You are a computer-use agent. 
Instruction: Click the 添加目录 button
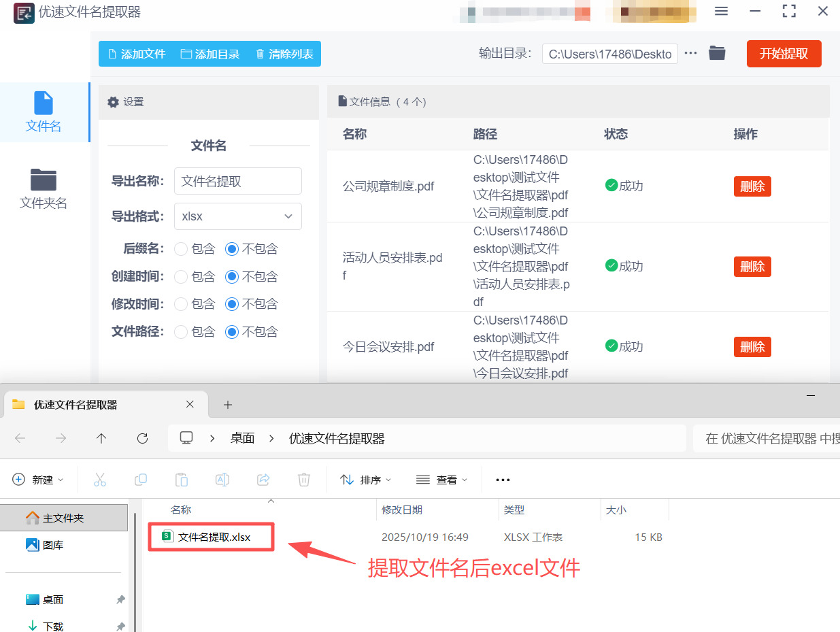(210, 54)
